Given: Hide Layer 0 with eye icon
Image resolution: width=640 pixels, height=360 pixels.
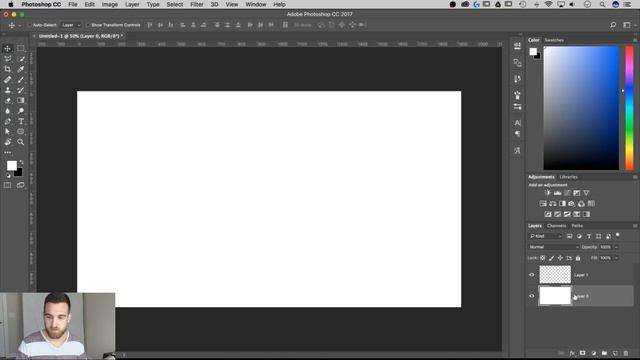Looking at the screenshot, I should 531,296.
